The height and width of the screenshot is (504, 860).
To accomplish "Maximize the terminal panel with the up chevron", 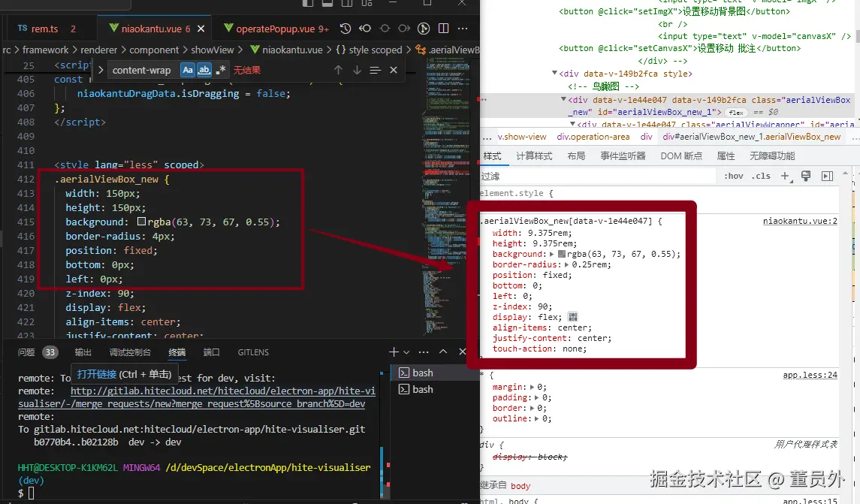I will [x=443, y=352].
